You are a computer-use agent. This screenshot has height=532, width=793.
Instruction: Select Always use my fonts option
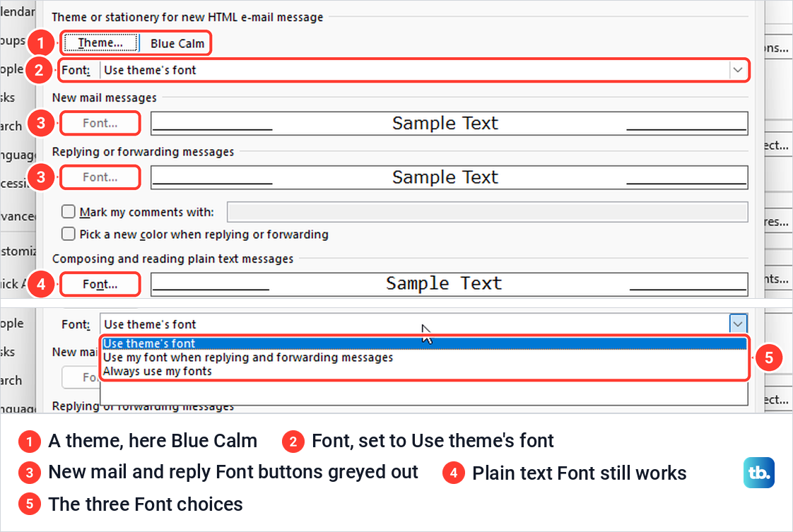(424, 371)
